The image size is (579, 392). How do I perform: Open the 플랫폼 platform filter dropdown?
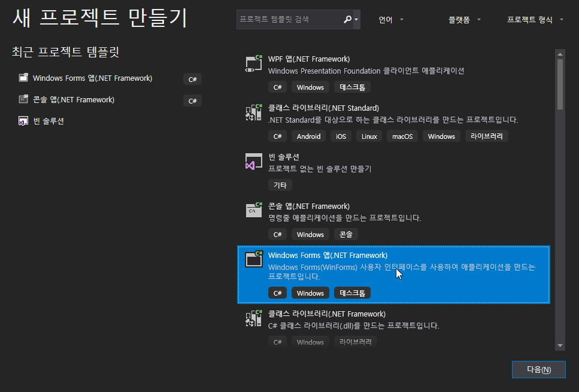click(x=464, y=20)
